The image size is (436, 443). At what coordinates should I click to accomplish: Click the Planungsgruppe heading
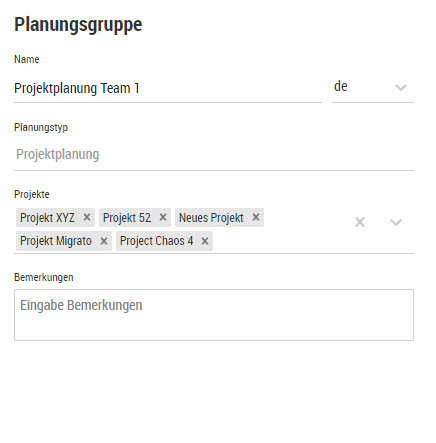(x=78, y=25)
